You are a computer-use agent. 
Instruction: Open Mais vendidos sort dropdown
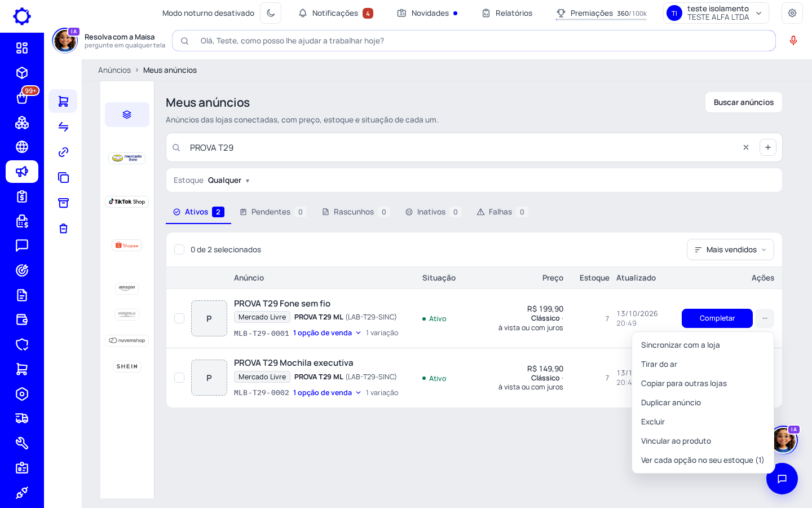(730, 249)
